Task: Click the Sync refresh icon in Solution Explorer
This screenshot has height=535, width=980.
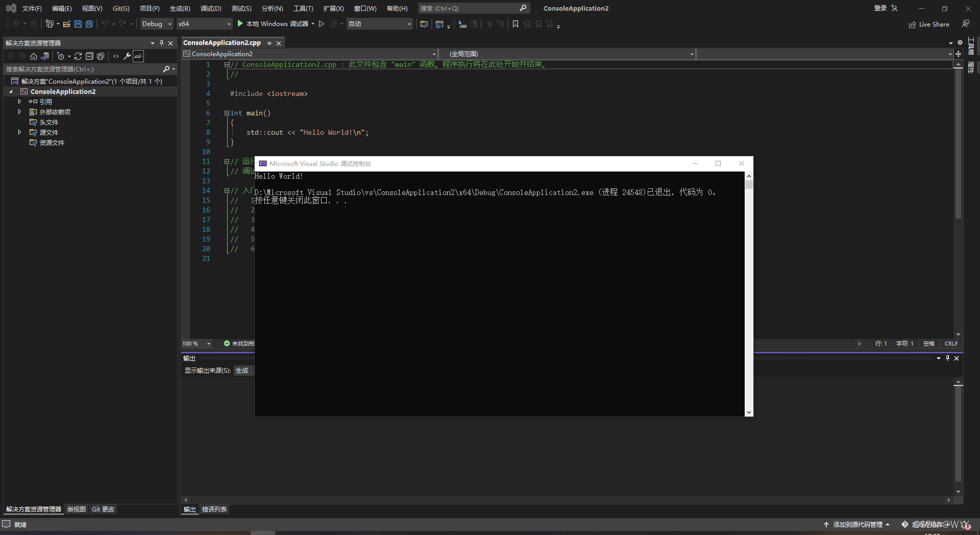Action: click(x=78, y=56)
